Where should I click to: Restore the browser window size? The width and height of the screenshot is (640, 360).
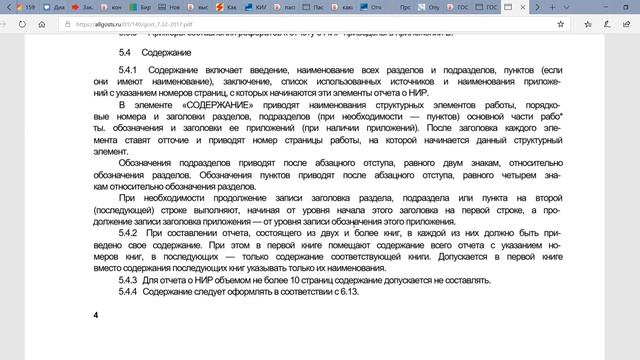tap(626, 7)
